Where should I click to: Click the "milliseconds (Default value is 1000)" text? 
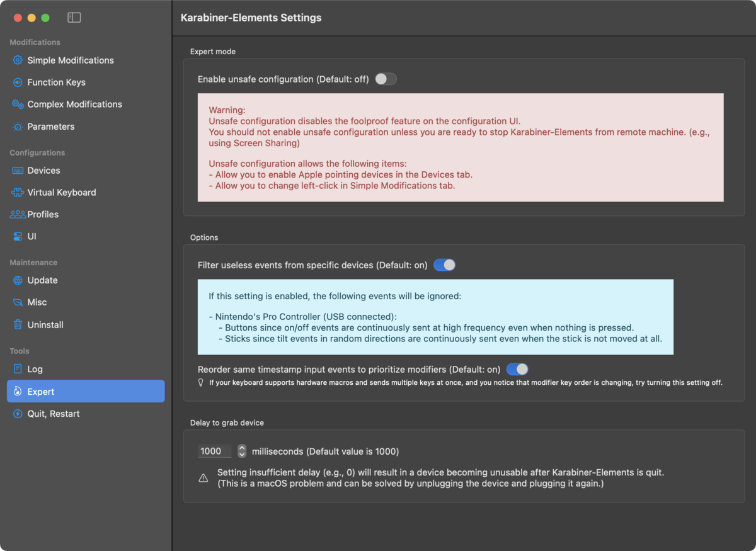pos(325,452)
